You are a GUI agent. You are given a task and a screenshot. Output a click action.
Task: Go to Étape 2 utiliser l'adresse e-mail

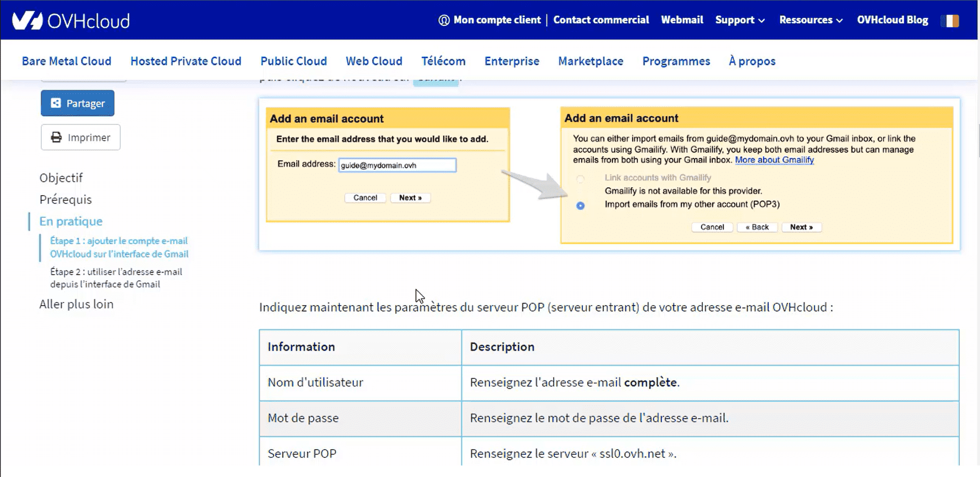(116, 278)
